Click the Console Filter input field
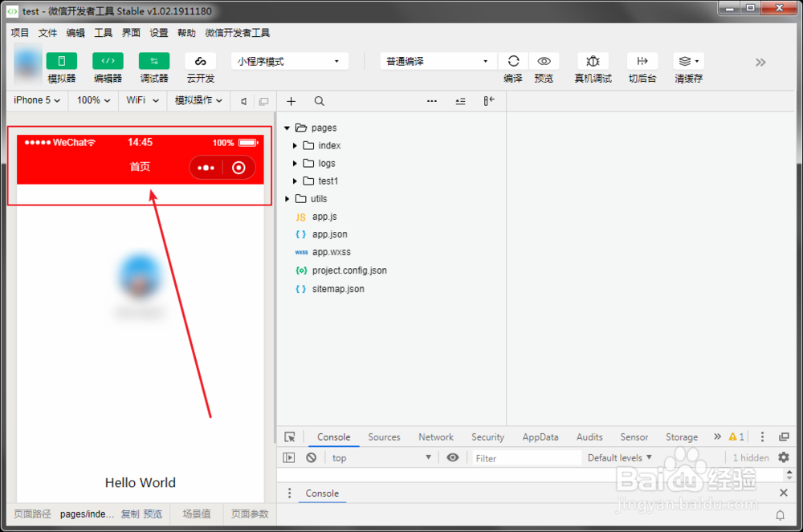The height and width of the screenshot is (532, 803). (x=526, y=457)
